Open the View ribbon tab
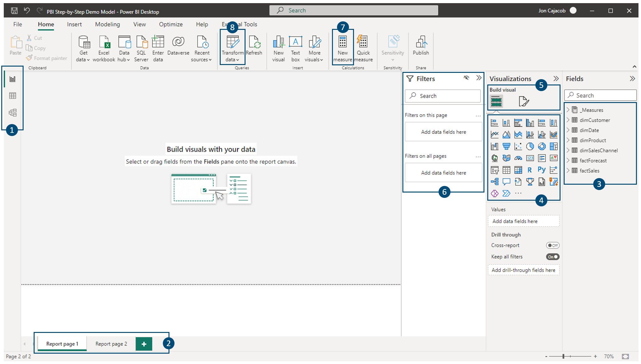This screenshot has width=641, height=364. (x=139, y=24)
